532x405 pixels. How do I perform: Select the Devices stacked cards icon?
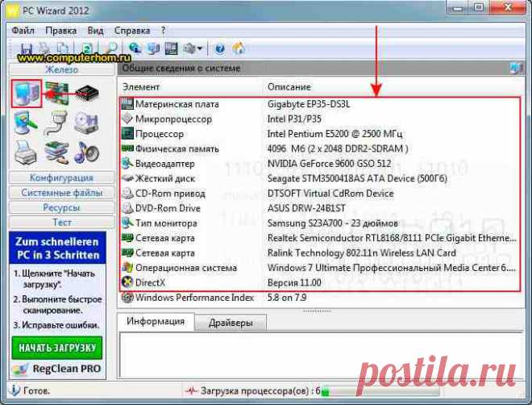click(56, 153)
